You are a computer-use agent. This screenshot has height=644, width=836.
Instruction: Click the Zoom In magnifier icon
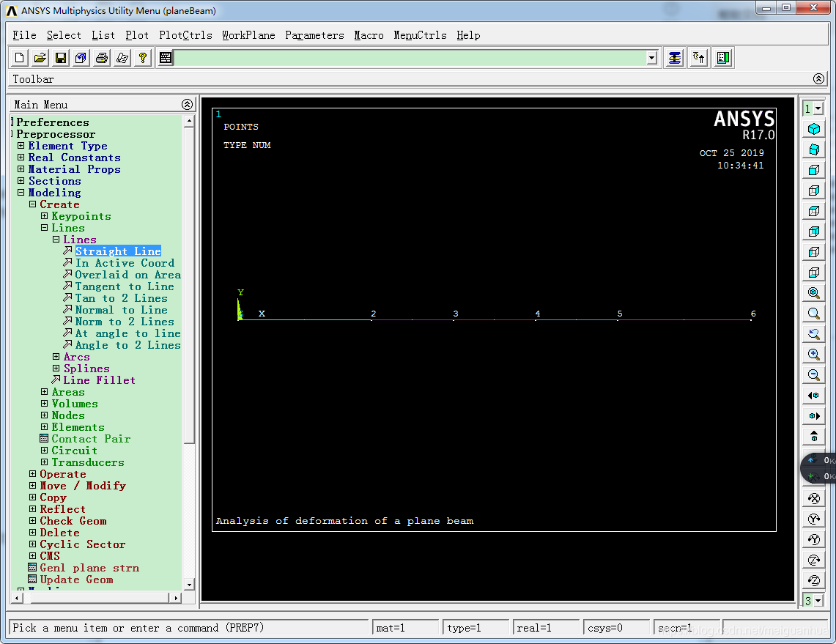click(x=813, y=355)
